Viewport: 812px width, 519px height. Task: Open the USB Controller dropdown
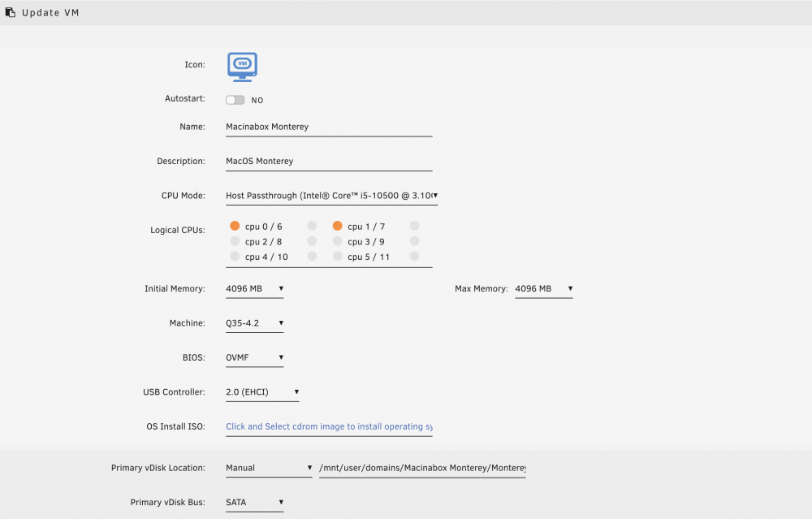coord(262,392)
